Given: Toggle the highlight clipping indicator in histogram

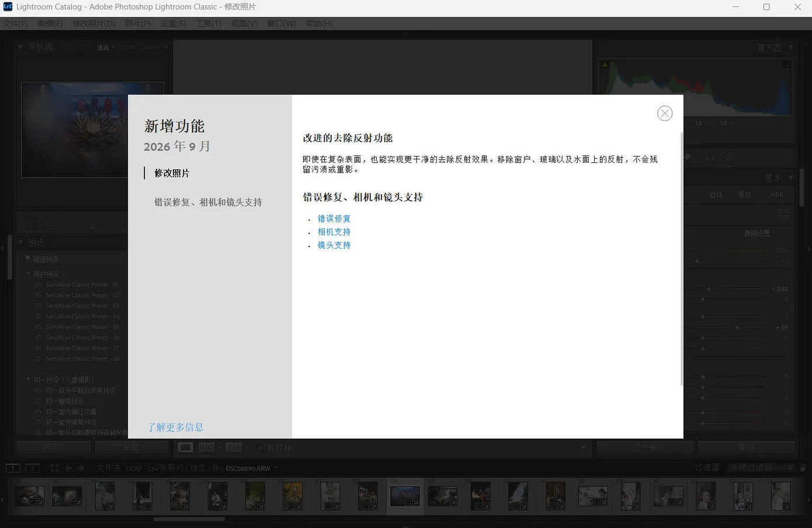Looking at the screenshot, I should pyautogui.click(x=786, y=65).
